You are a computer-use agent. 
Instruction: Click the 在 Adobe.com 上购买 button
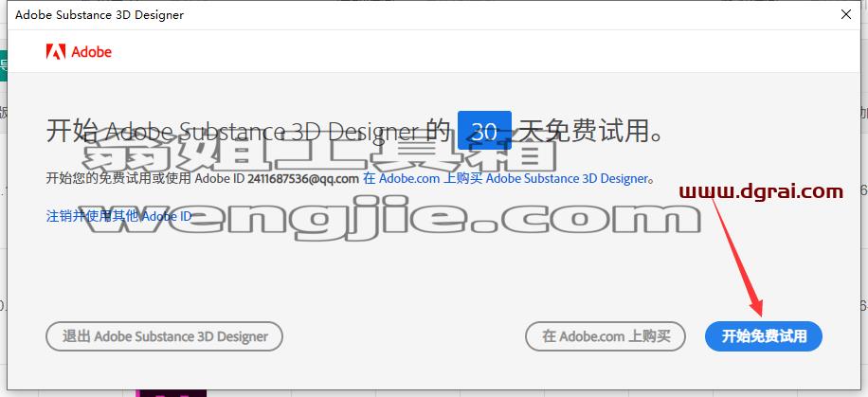606,336
